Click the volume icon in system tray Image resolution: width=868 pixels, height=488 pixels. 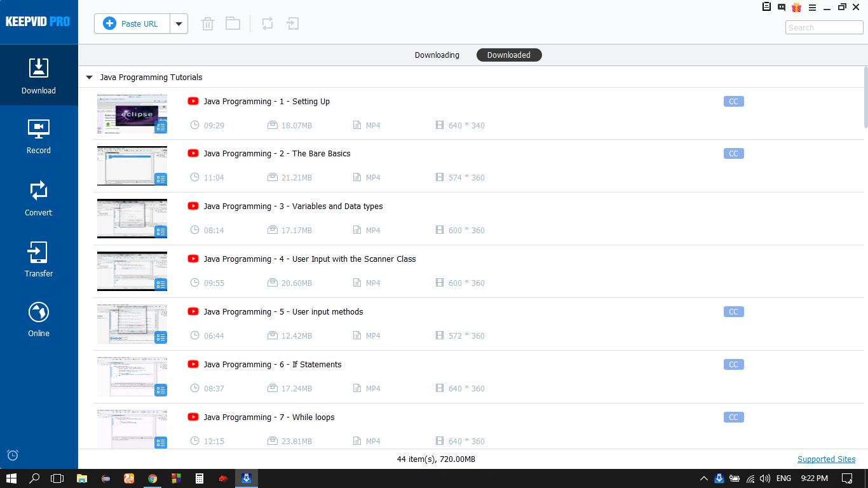[765, 478]
